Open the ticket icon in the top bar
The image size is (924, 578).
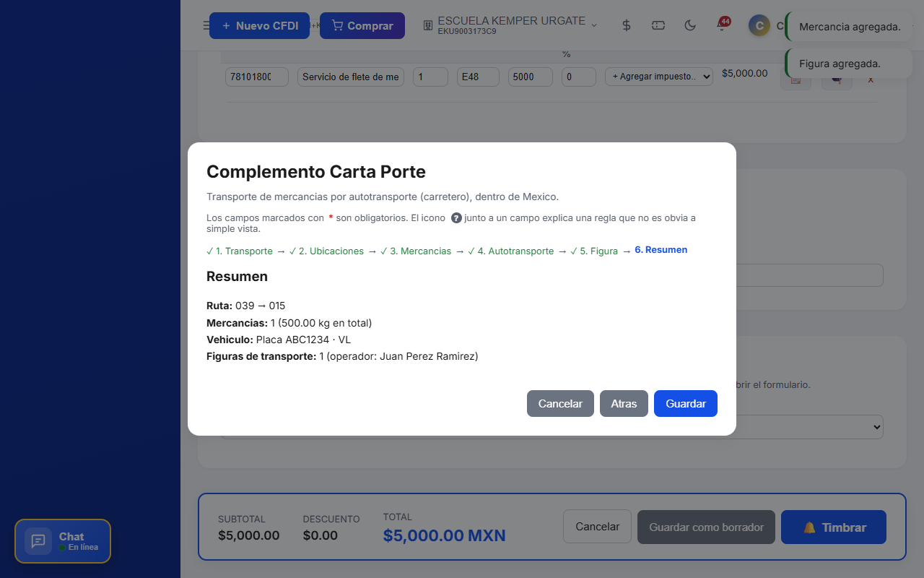[x=658, y=25]
